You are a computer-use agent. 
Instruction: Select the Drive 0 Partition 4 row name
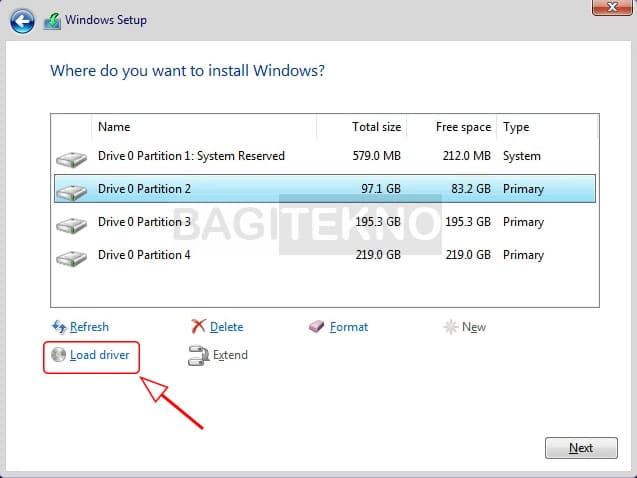[144, 255]
